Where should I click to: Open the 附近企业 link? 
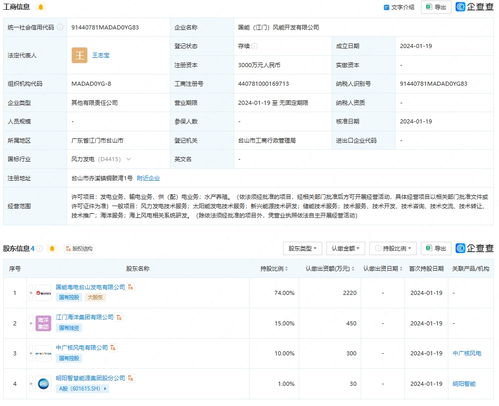[x=148, y=178]
